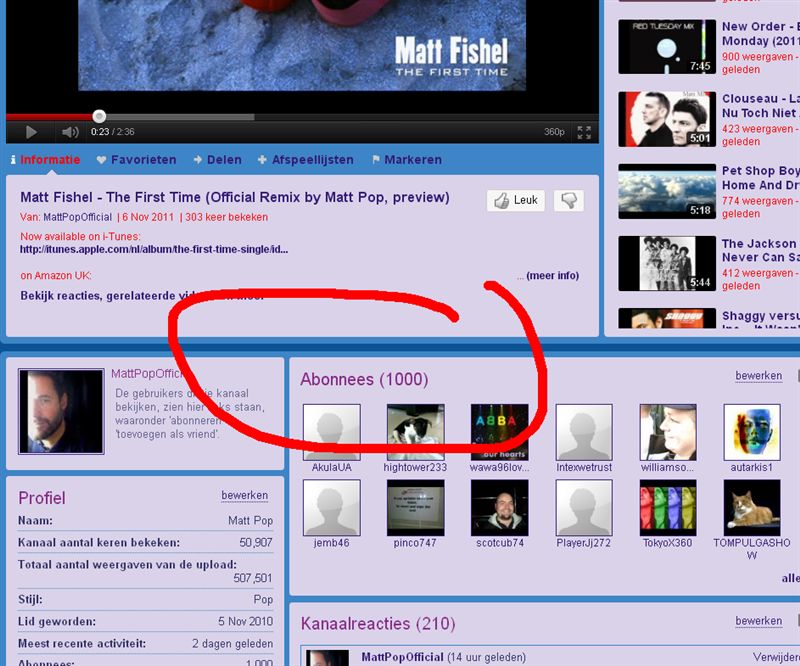This screenshot has height=666, width=800.
Task: Edit the Abonnees section via bewerken
Action: pos(759,376)
